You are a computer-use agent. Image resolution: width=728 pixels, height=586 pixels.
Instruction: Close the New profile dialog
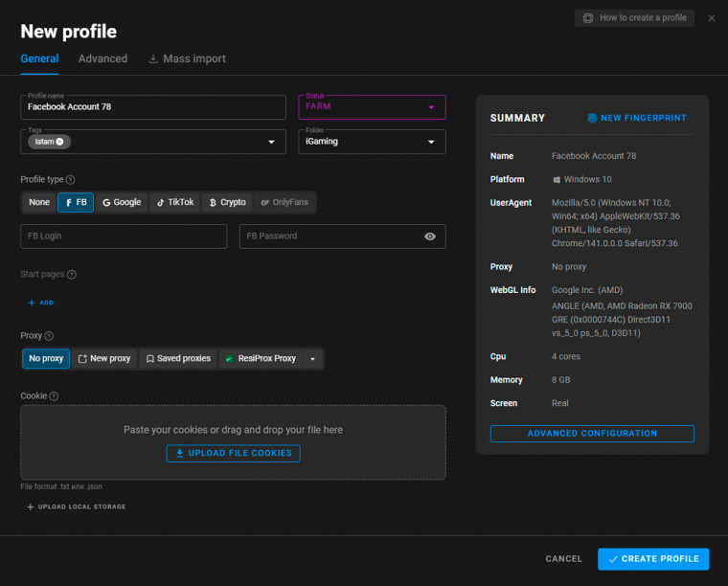pos(711,18)
